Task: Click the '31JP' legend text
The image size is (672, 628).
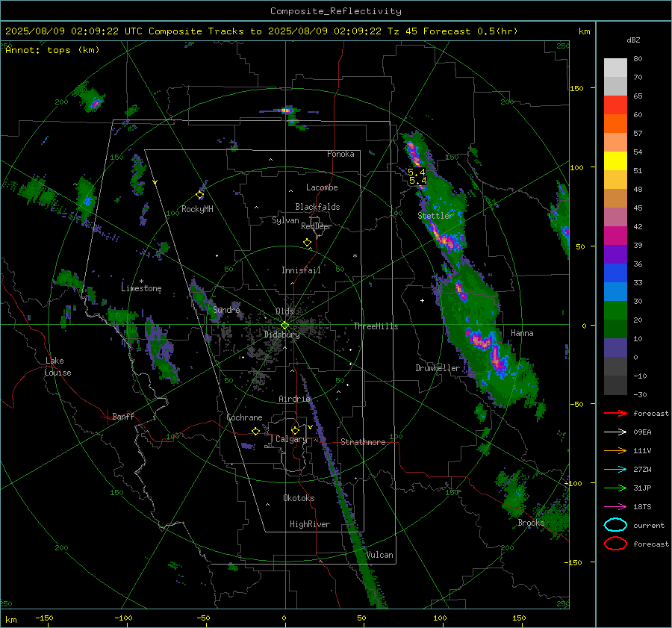Action: 642,488
